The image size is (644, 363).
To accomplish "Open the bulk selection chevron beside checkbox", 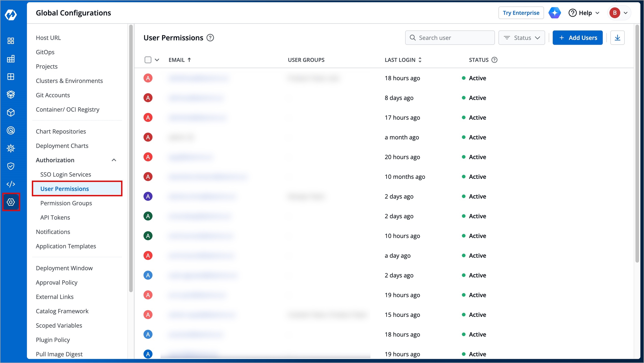I will tap(157, 60).
